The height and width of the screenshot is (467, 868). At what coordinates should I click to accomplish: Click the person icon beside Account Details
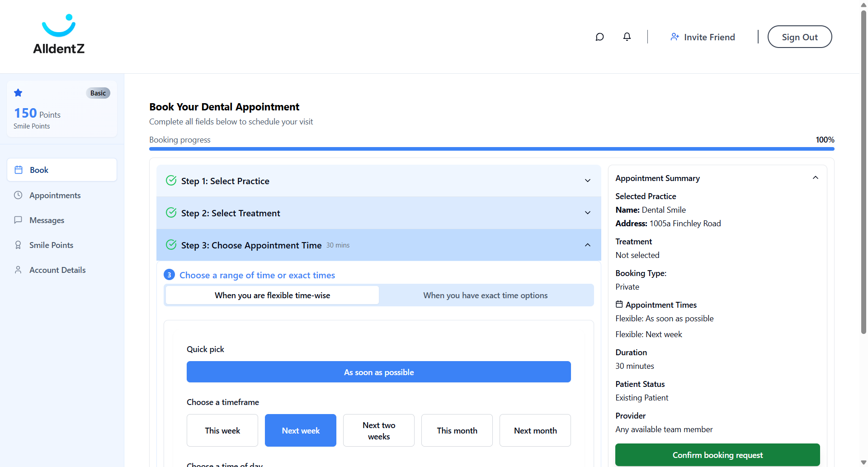pos(18,270)
